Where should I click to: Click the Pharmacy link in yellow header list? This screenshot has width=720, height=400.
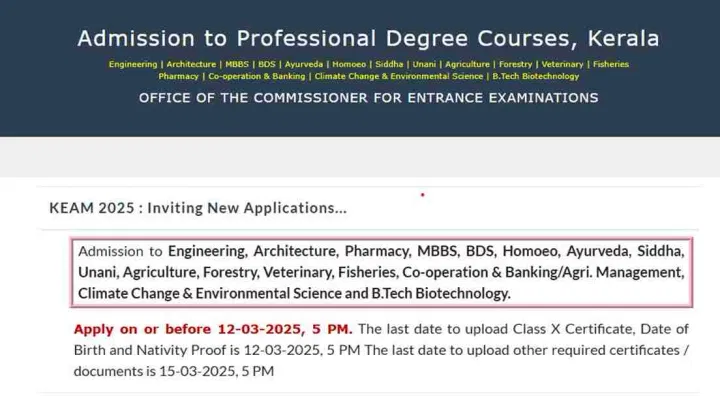[178, 76]
